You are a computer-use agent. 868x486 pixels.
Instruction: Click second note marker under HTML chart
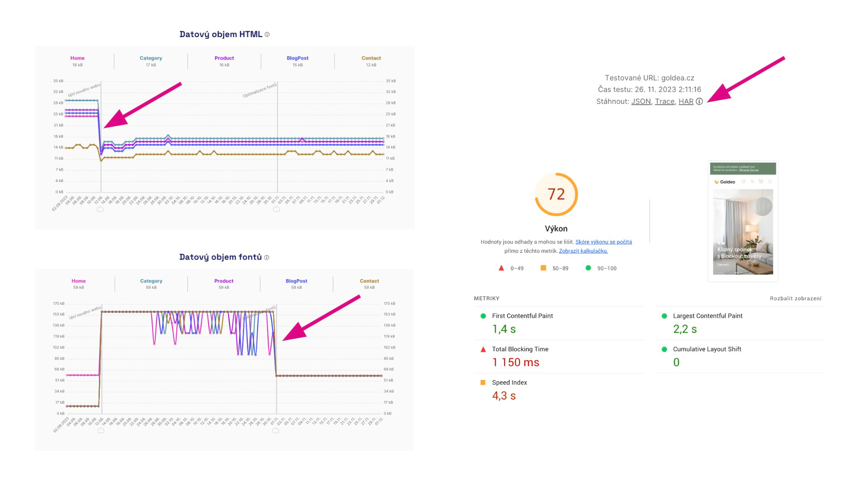(277, 209)
